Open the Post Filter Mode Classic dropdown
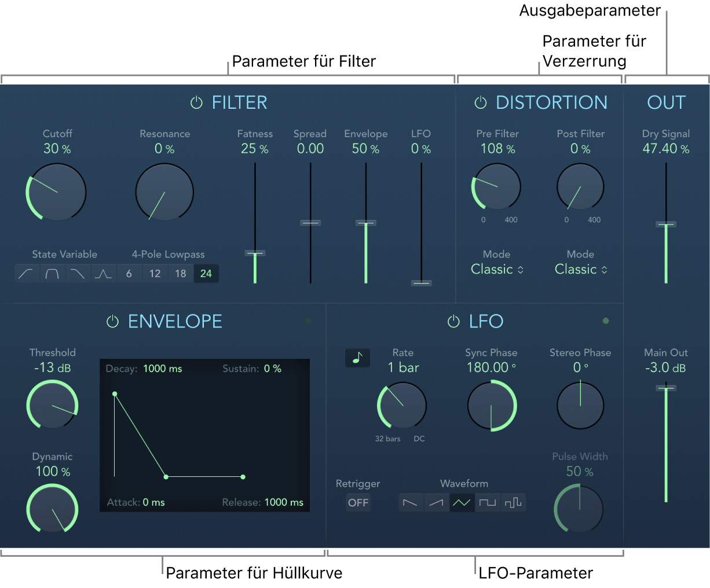The height and width of the screenshot is (588, 710). tap(581, 269)
